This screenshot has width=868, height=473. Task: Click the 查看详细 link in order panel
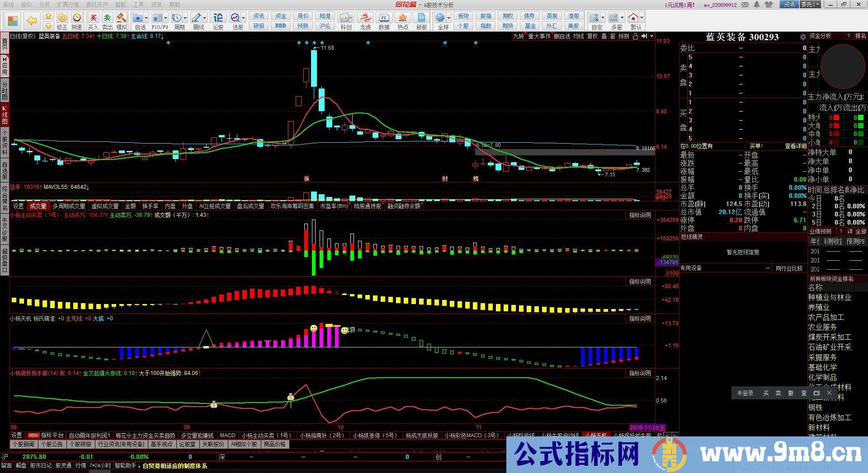795,146
